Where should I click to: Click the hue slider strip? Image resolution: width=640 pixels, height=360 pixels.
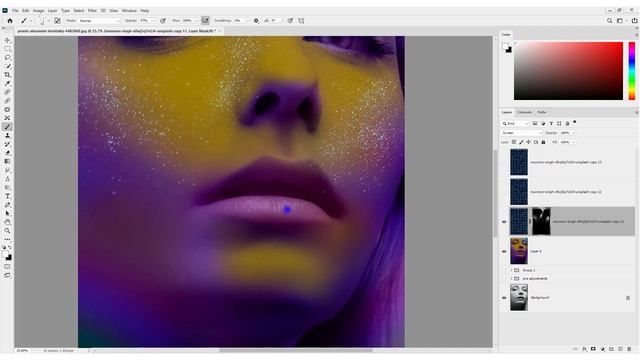pos(631,71)
